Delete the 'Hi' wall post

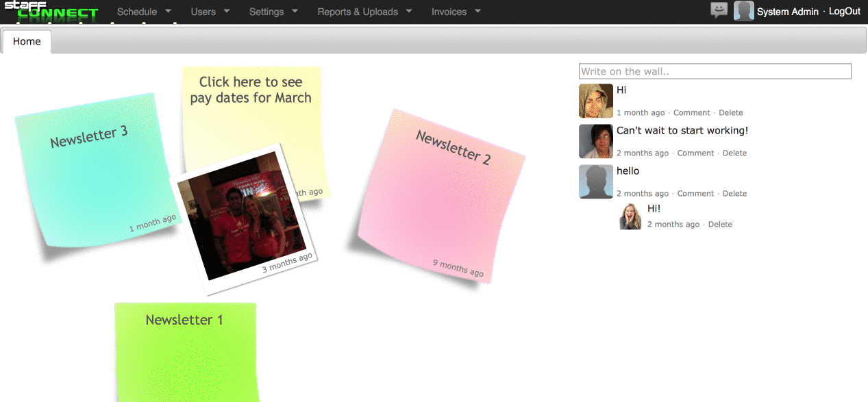pos(731,112)
